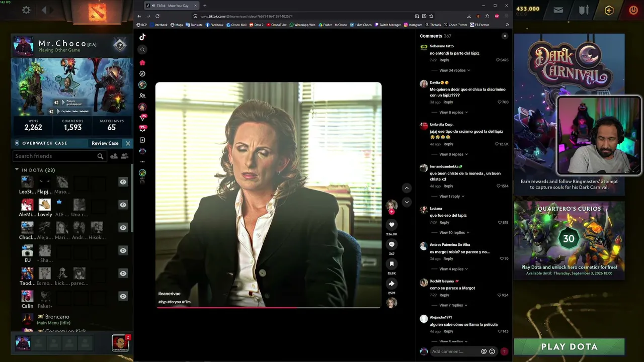Expand View 7 replies

(x=453, y=305)
